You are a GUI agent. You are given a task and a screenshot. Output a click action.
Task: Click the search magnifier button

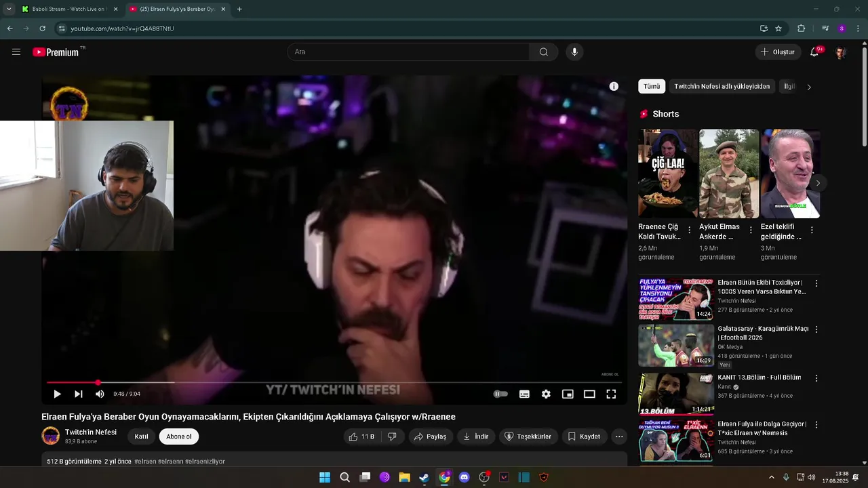(x=544, y=52)
